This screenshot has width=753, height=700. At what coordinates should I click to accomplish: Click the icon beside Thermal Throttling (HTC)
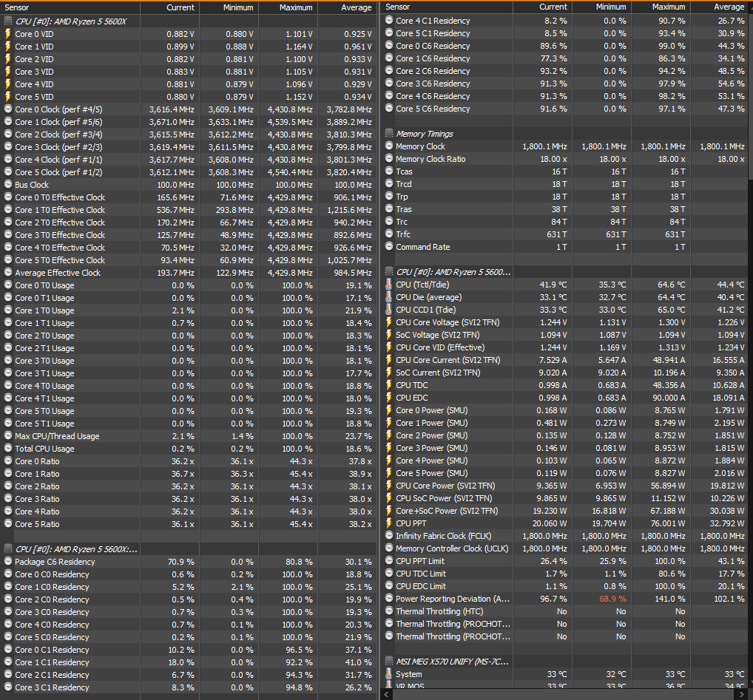coord(389,611)
